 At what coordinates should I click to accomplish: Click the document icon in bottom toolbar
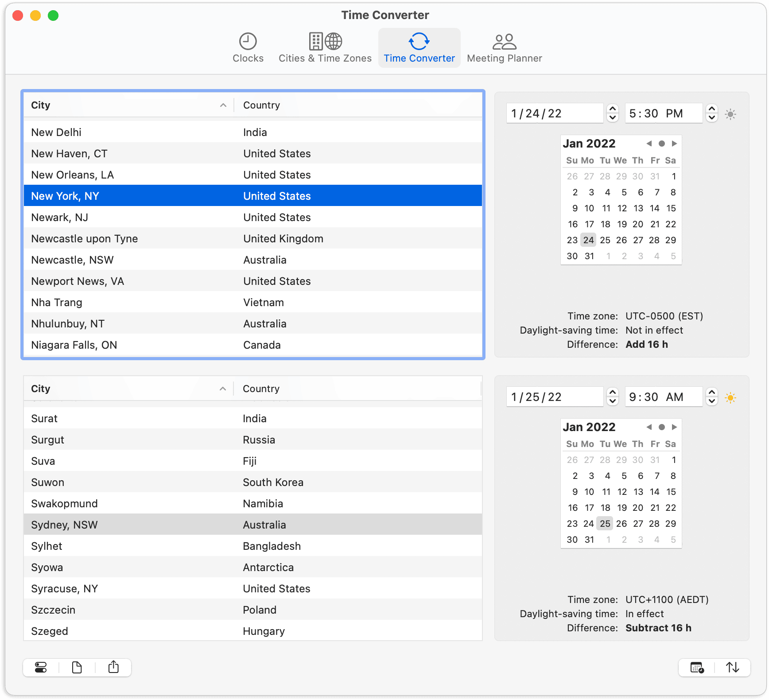pos(77,667)
